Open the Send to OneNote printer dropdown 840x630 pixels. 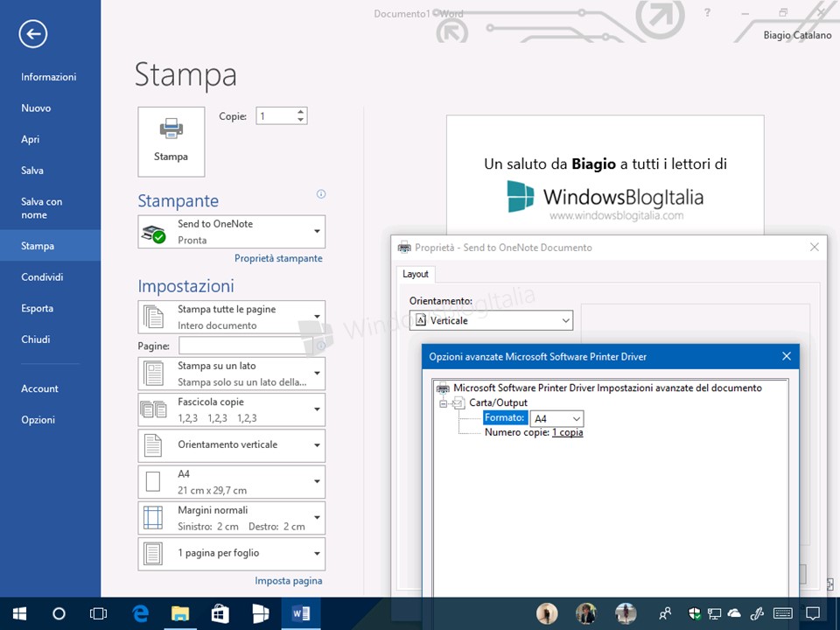(x=231, y=232)
